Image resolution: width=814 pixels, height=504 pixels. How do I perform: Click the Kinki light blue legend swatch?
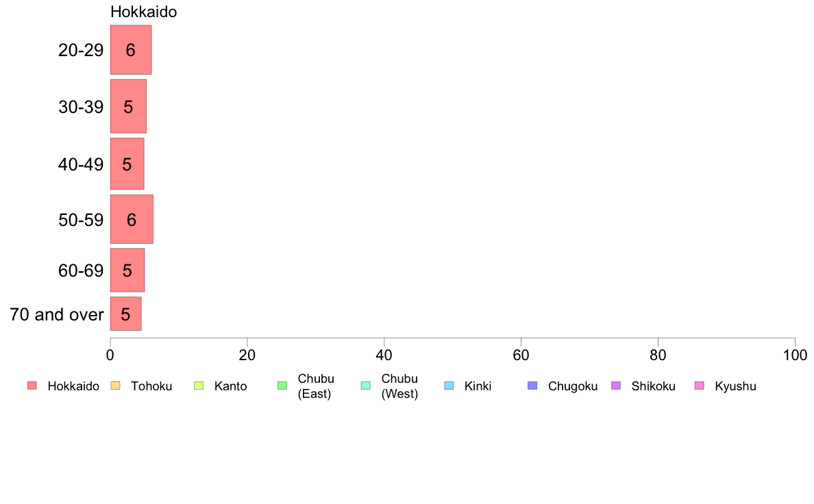click(449, 386)
